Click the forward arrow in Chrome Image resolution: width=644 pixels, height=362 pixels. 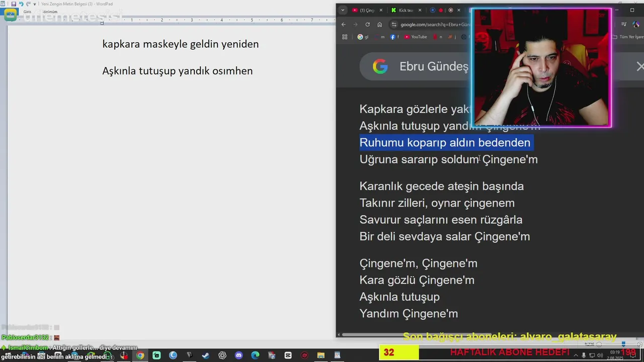click(x=355, y=24)
